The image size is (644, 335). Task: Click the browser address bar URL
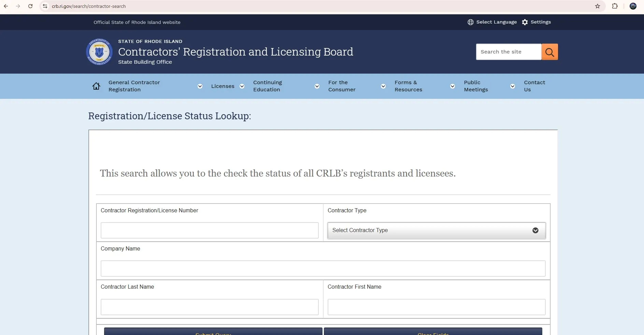(x=89, y=6)
